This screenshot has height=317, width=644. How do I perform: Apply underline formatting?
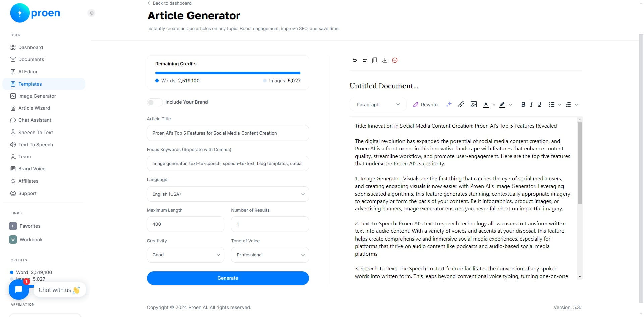pyautogui.click(x=539, y=104)
